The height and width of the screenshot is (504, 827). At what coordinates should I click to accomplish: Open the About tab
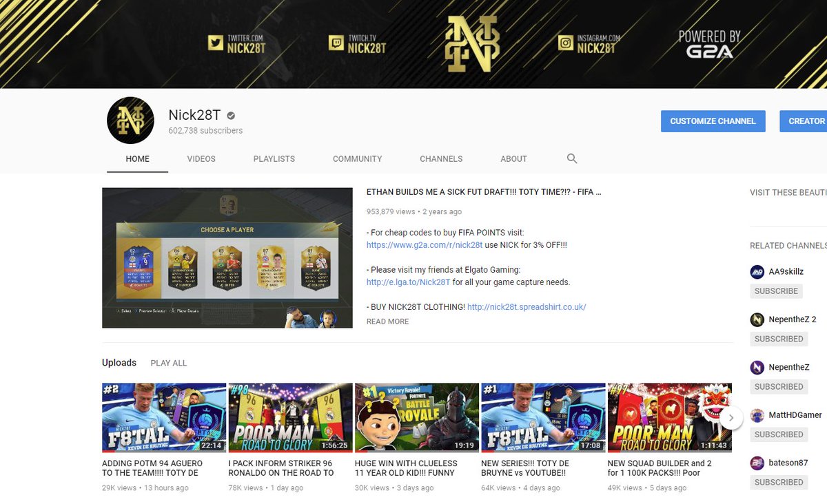pos(513,158)
